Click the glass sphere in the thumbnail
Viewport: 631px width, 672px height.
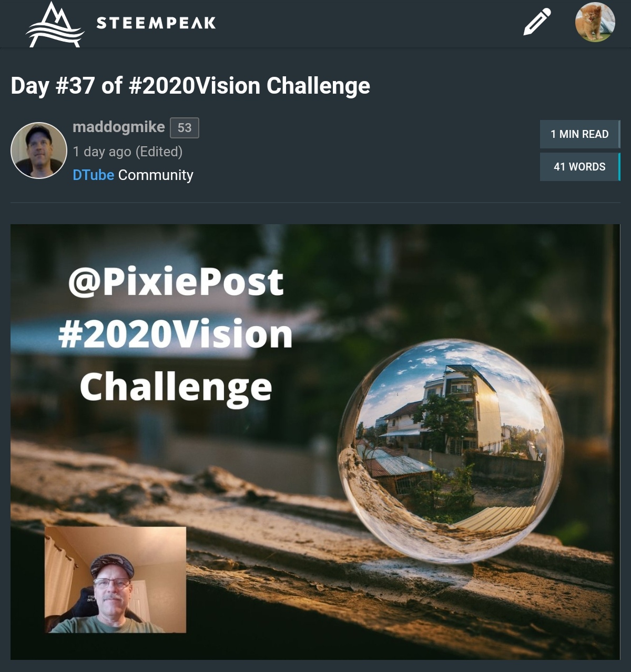coord(450,451)
